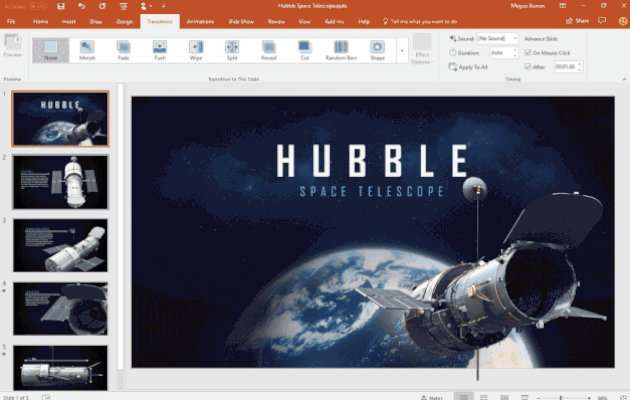Switch to the View tab

[x=305, y=21]
